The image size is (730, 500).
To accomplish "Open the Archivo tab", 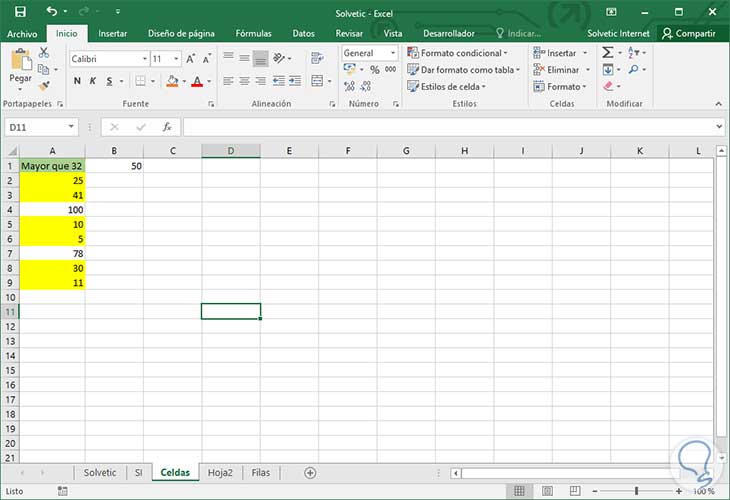I will coord(22,34).
